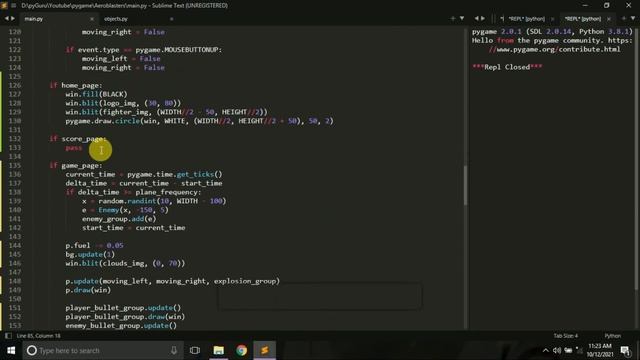Open the Sublime Text hamburger menu
640x360 pixels.
13,6
